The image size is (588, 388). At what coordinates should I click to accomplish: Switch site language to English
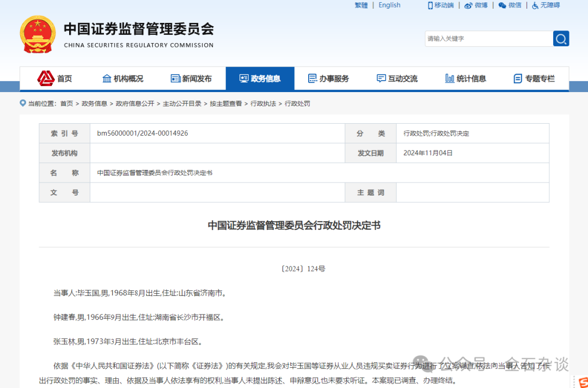coord(389,5)
